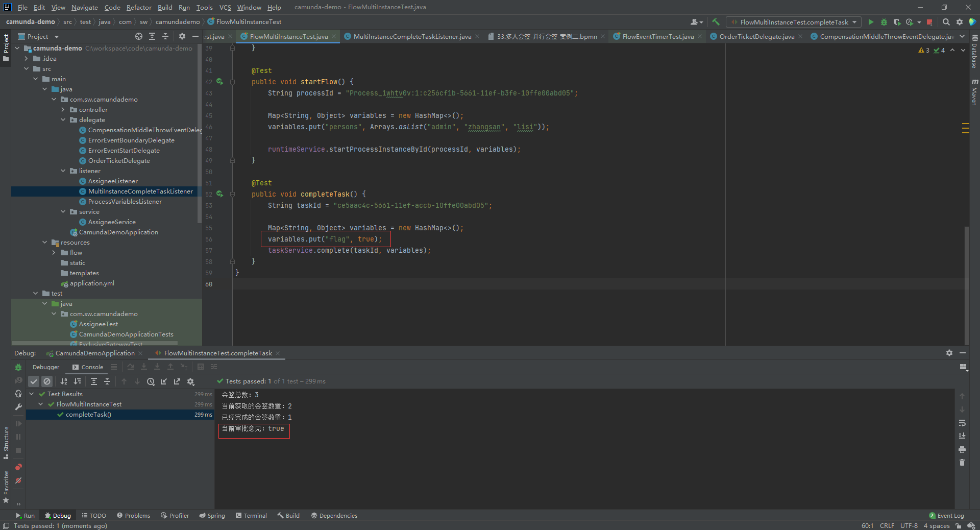Start debugging with the bug icon in the top toolbar

pos(884,22)
